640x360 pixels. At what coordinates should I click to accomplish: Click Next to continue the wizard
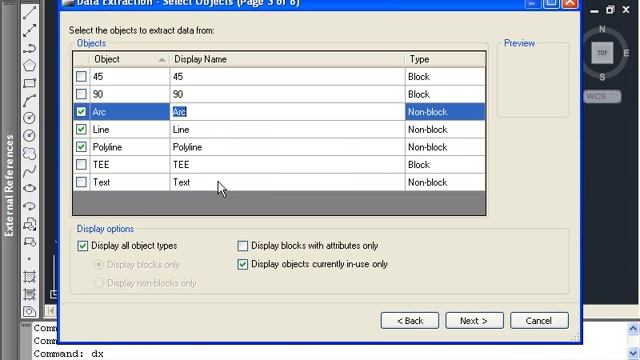(x=474, y=321)
